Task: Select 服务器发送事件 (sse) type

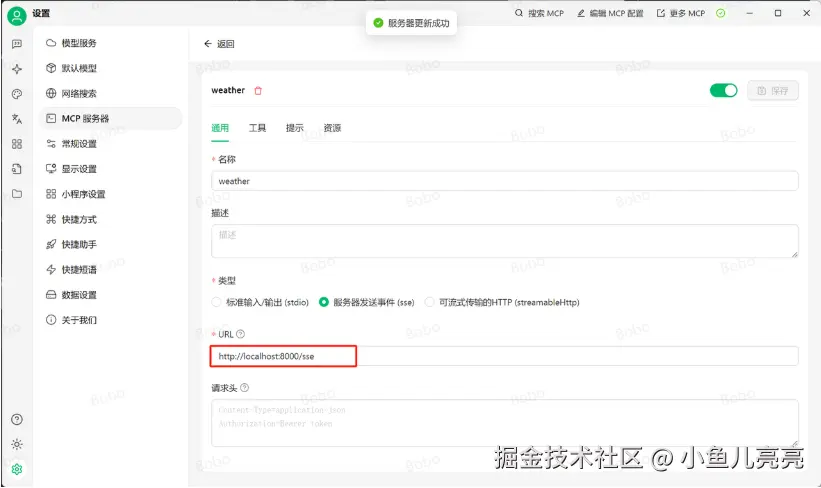Action: (x=367, y=303)
